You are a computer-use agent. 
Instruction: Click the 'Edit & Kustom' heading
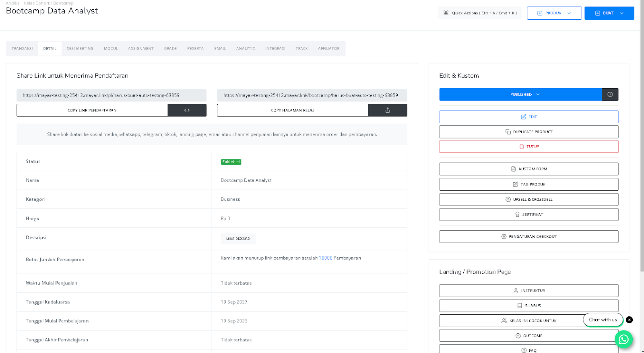coord(459,76)
